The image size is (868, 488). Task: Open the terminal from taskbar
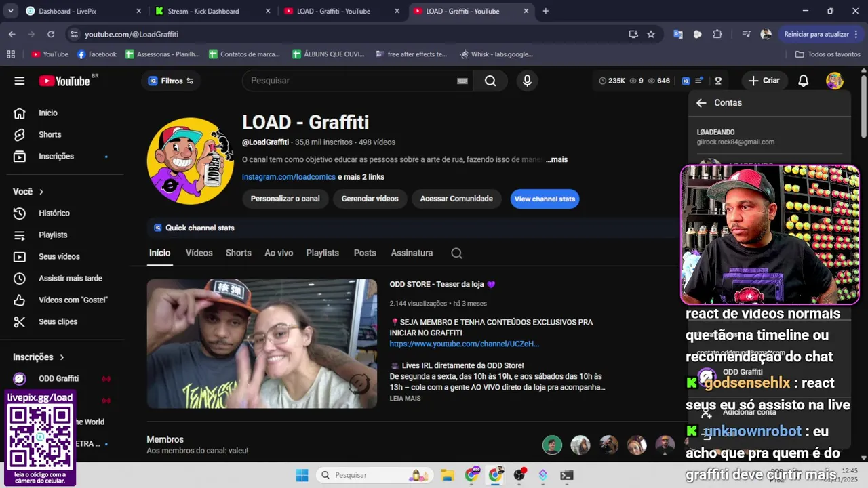coord(567,475)
